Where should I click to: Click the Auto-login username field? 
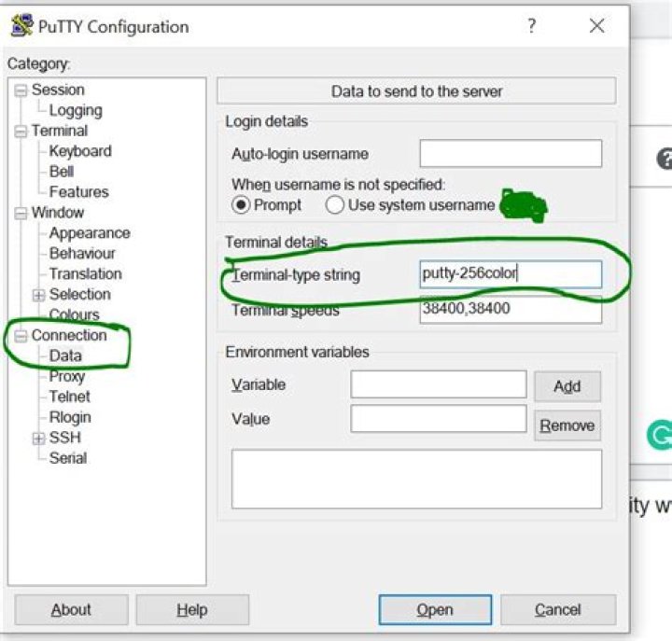[511, 153]
